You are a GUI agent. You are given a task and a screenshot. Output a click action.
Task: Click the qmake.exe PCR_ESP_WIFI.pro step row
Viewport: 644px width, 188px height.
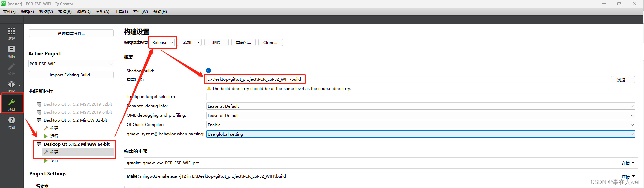[372, 163]
